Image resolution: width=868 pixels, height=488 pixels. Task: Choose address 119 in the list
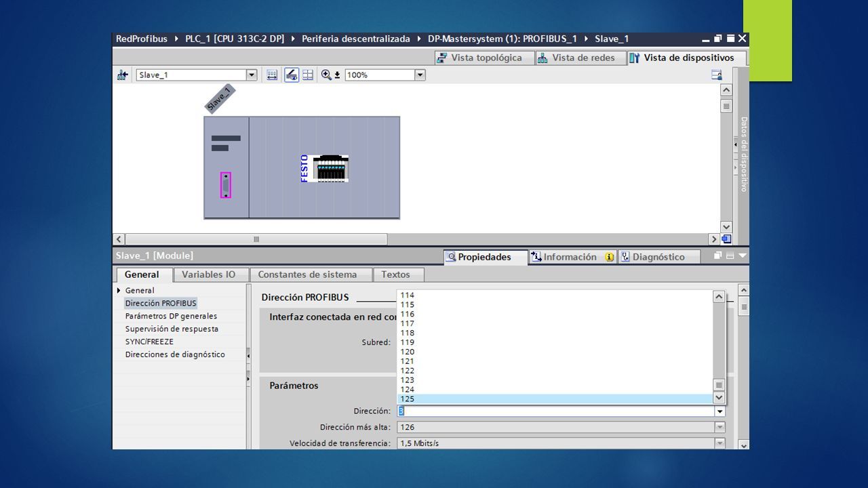[x=554, y=342]
